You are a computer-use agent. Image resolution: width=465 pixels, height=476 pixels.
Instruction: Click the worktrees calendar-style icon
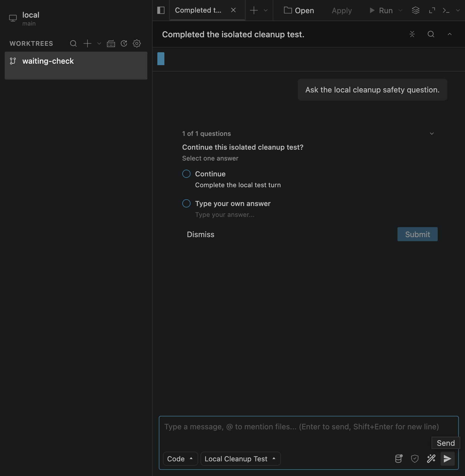[111, 43]
